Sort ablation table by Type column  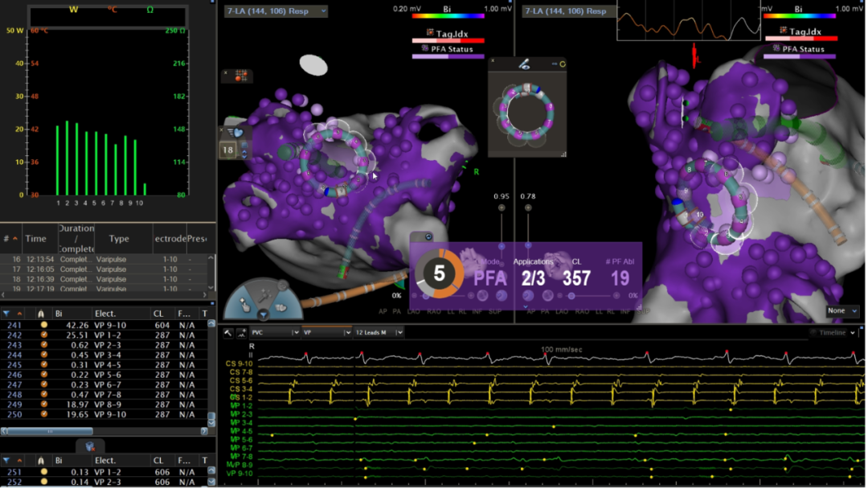click(x=119, y=239)
